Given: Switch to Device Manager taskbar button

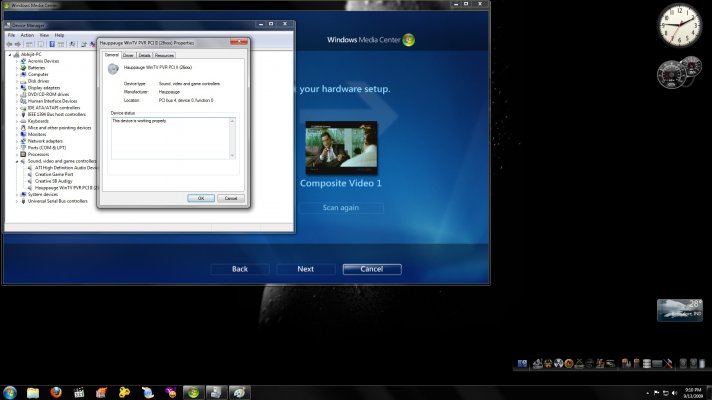Looking at the screenshot, I should click(x=216, y=392).
